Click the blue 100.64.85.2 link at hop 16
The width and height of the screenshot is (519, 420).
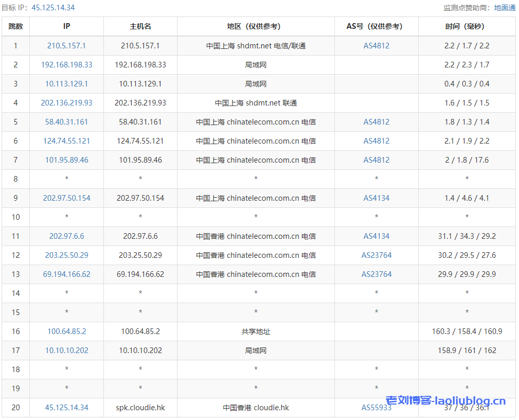point(66,331)
